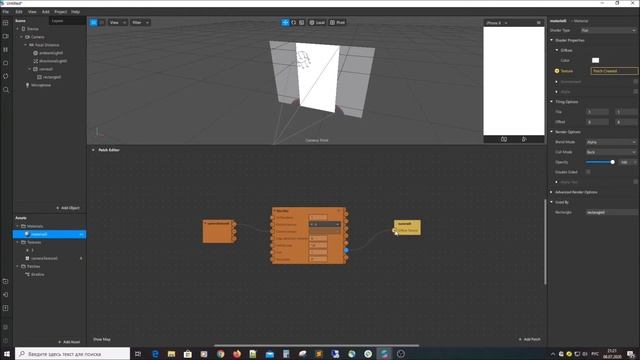
Task: Select cameraTexture0 asset
Action: [44, 258]
